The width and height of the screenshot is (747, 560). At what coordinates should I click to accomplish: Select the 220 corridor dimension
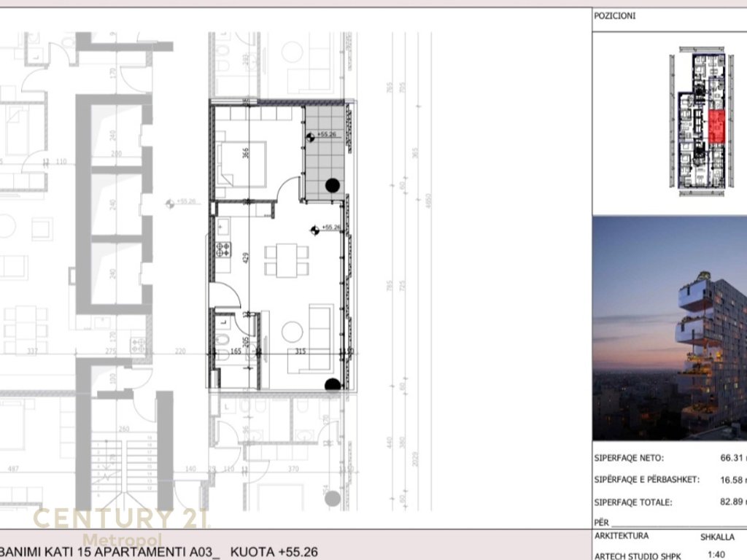[180, 351]
